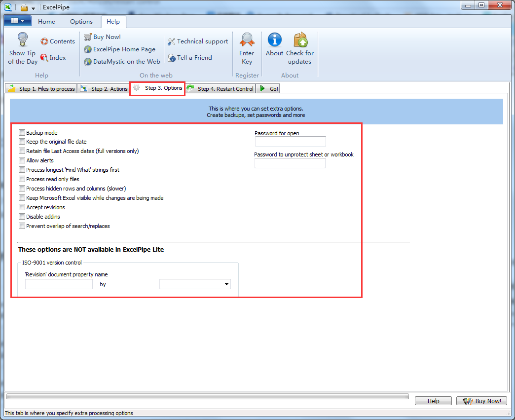Click the Check for updates box icon

[300, 39]
